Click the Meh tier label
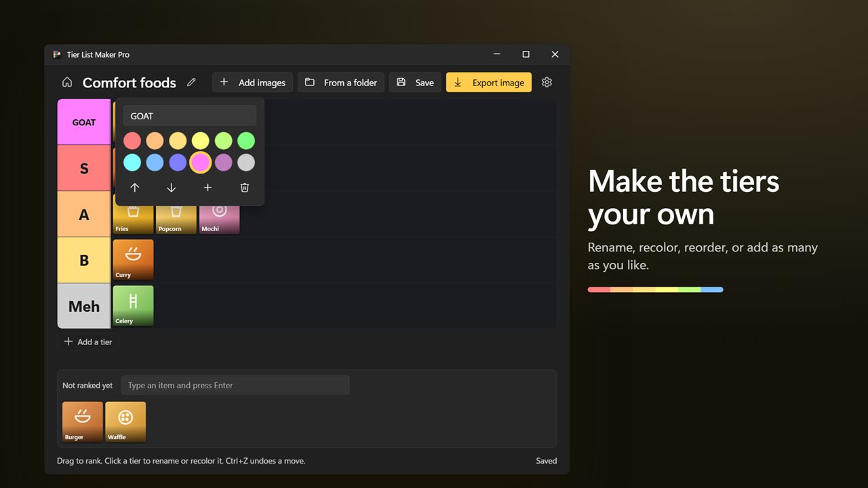This screenshot has height=488, width=868. [84, 306]
